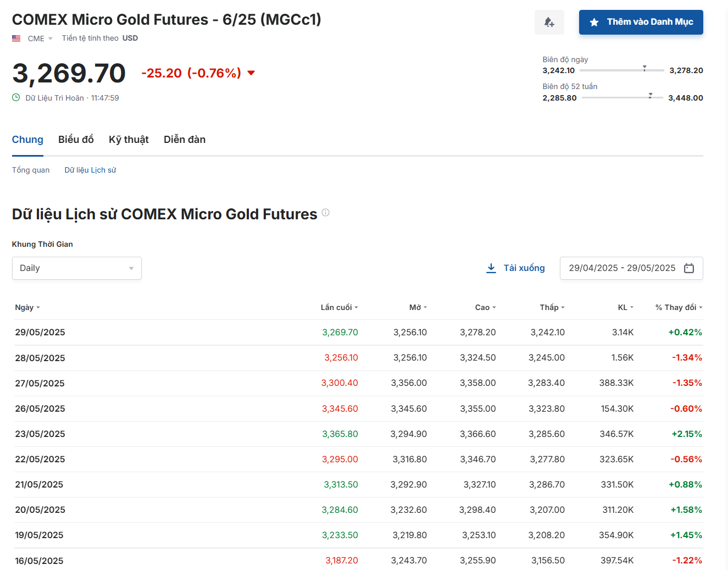The image size is (728, 570).
Task: Sort by KL column header
Action: click(626, 307)
